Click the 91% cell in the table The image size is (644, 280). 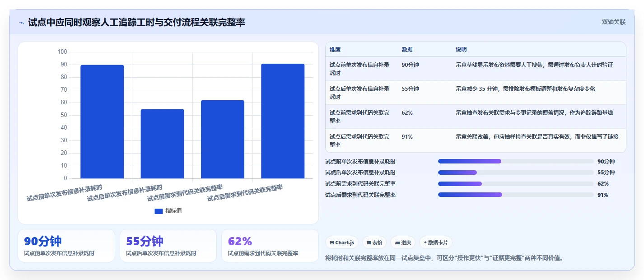tap(407, 137)
